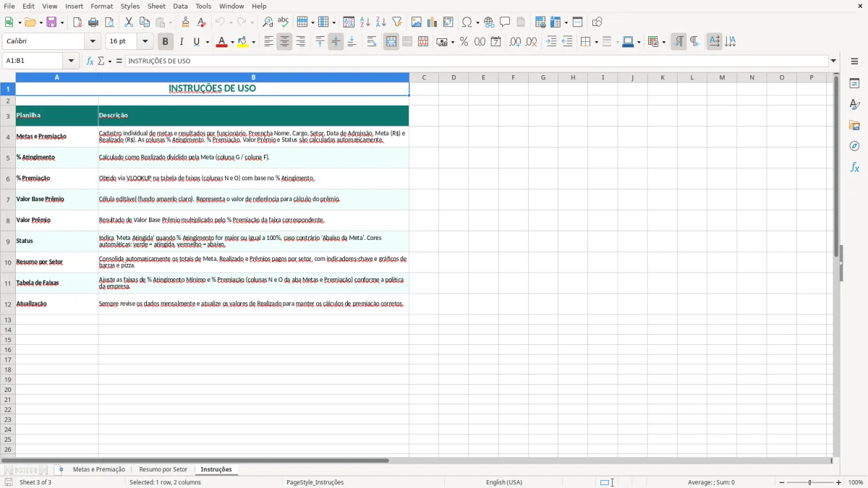Switch to Metas e Premiação sheet tab
The image size is (868, 488).
tap(99, 470)
